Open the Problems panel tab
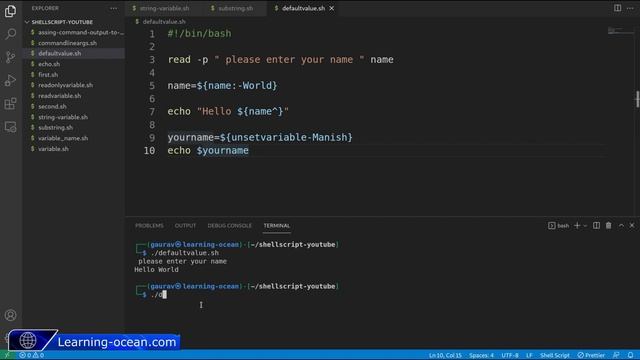Image resolution: width=640 pixels, height=360 pixels. pyautogui.click(x=149, y=225)
